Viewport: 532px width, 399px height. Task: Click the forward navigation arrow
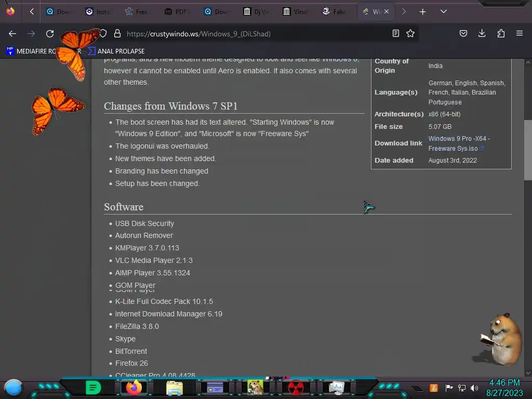point(31,34)
